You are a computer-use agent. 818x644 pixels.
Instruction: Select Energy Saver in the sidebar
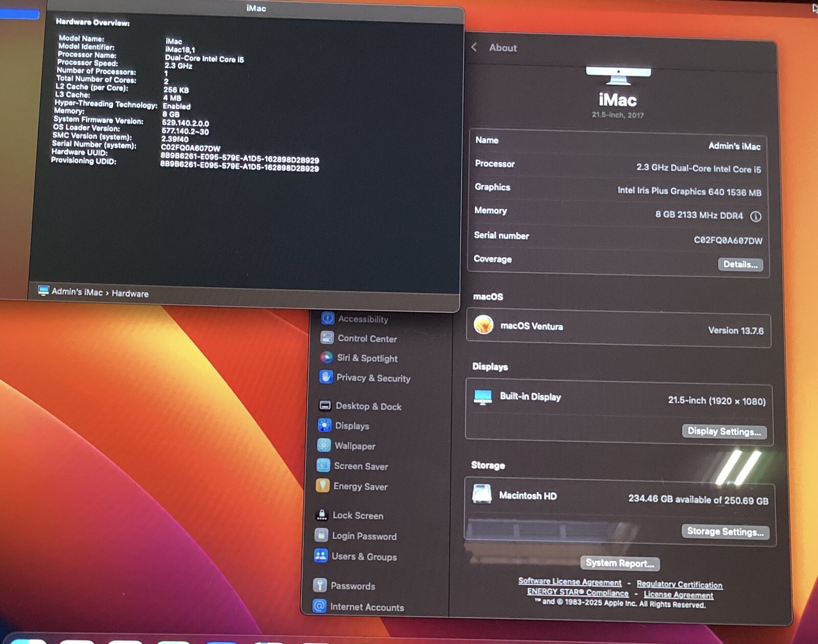point(360,487)
